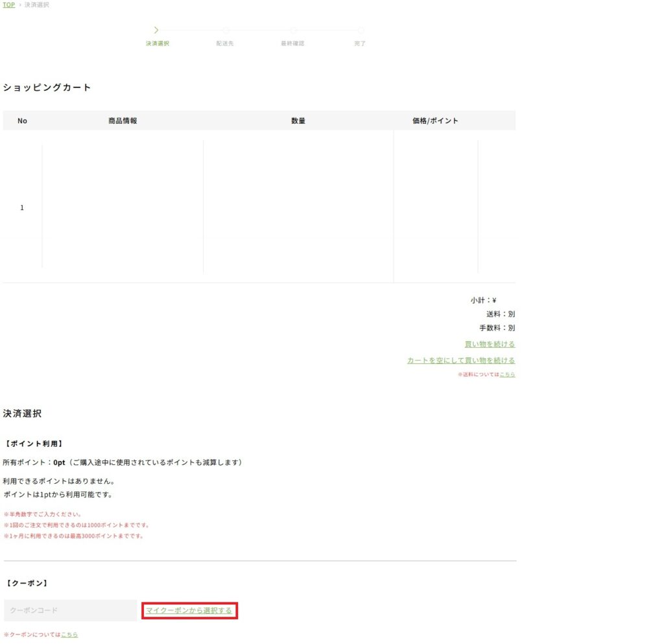Click the TOP breadcrumb link
This screenshot has width=664, height=644.
(x=8, y=5)
